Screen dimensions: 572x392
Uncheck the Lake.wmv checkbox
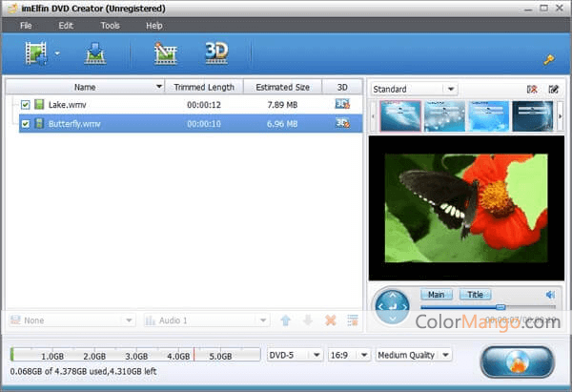25,104
